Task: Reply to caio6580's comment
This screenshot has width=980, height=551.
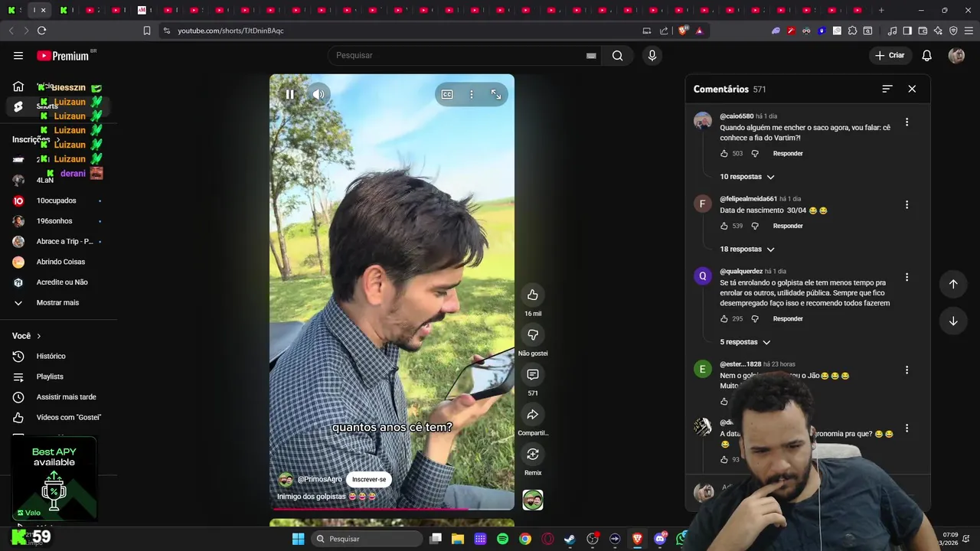Action: coord(788,154)
